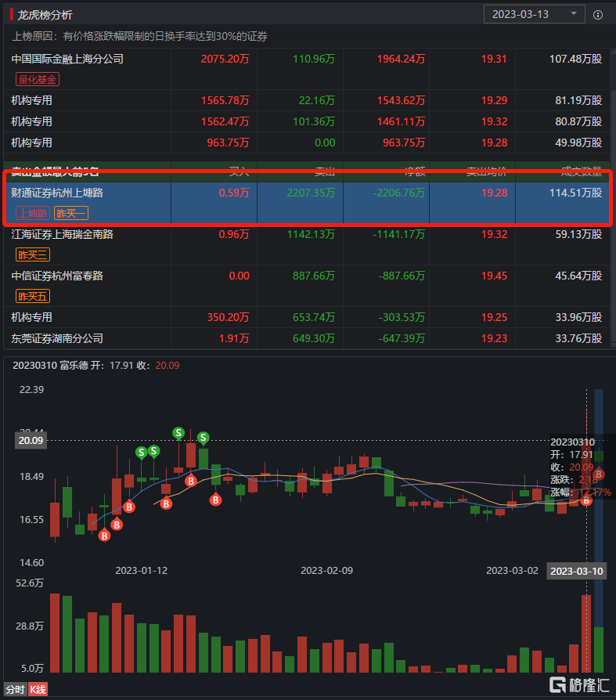Click the 114.51万股 volume cell
Viewport: 616px width, 700px height.
576,193
